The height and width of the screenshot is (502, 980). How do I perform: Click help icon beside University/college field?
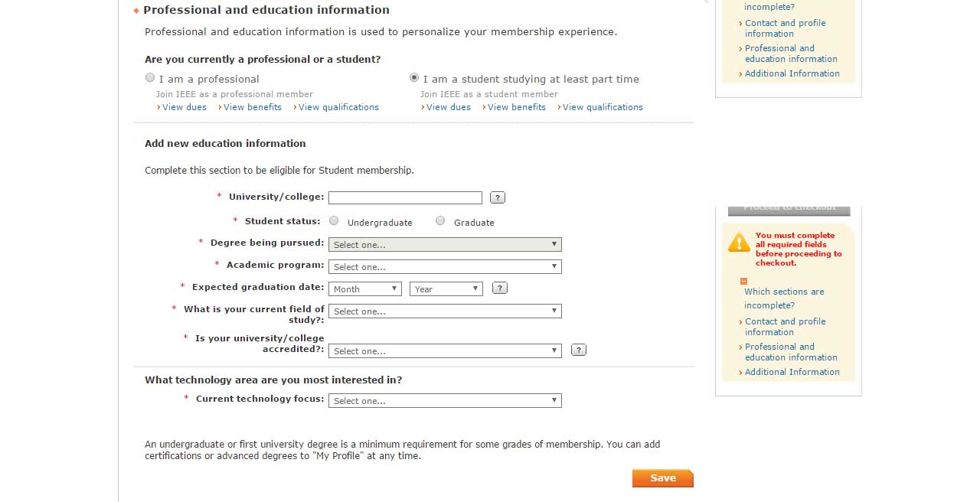click(498, 197)
